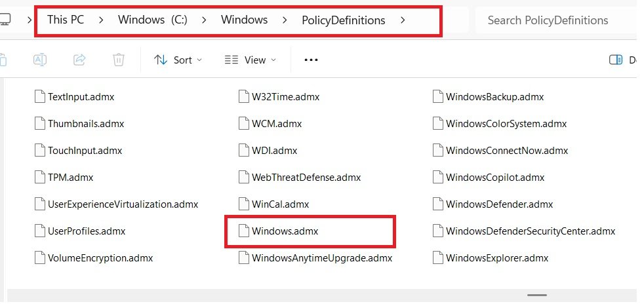Click the W32Time.admx file icon
644x304 pixels.
[244, 97]
